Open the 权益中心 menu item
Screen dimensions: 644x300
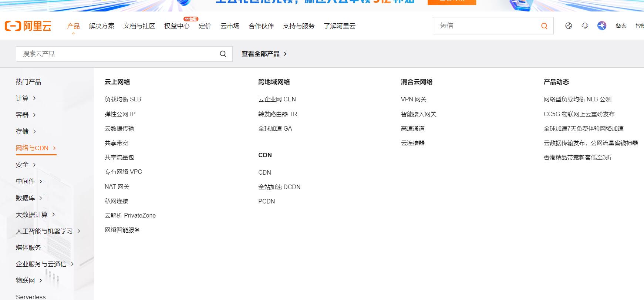point(177,26)
